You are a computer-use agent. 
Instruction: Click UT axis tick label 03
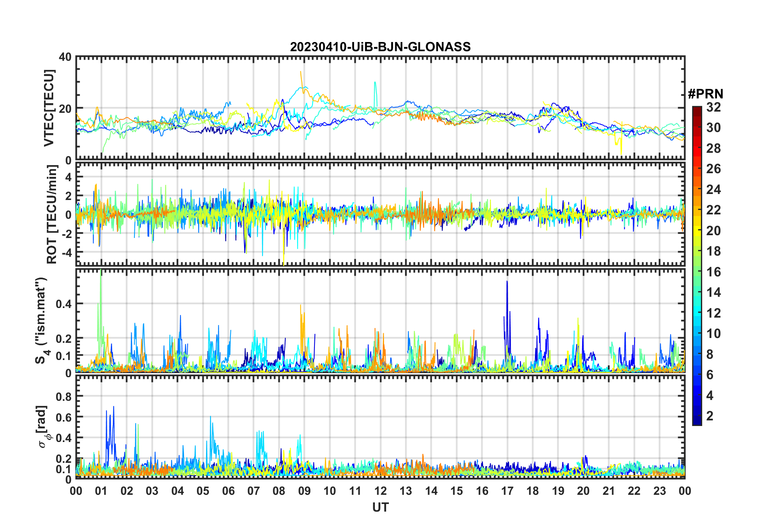click(152, 491)
